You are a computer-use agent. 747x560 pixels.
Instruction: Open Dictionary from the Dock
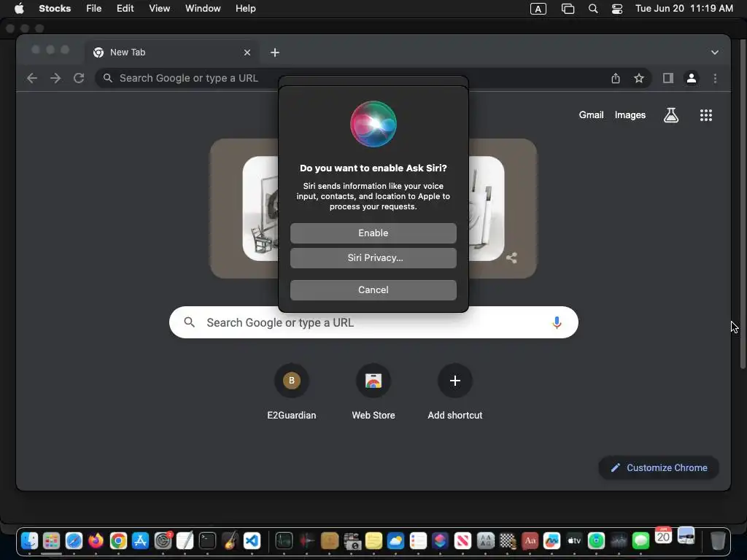[x=530, y=541]
